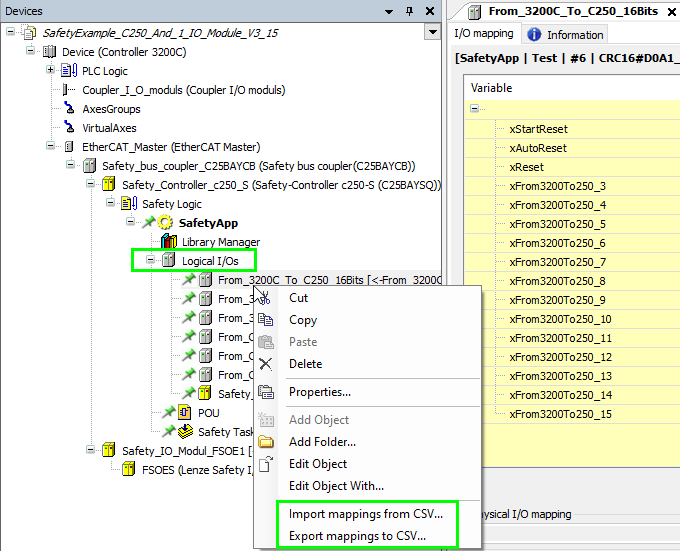Select variable xFrom3200To250_7
The image size is (680, 551).
coord(557,262)
